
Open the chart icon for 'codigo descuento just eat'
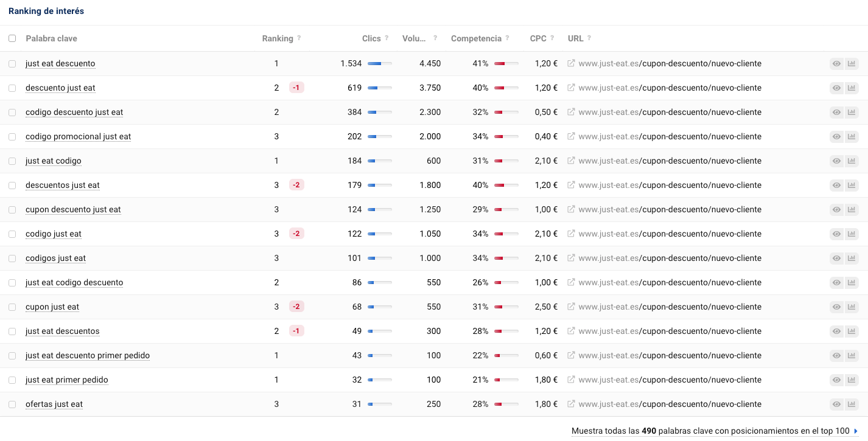coord(852,112)
